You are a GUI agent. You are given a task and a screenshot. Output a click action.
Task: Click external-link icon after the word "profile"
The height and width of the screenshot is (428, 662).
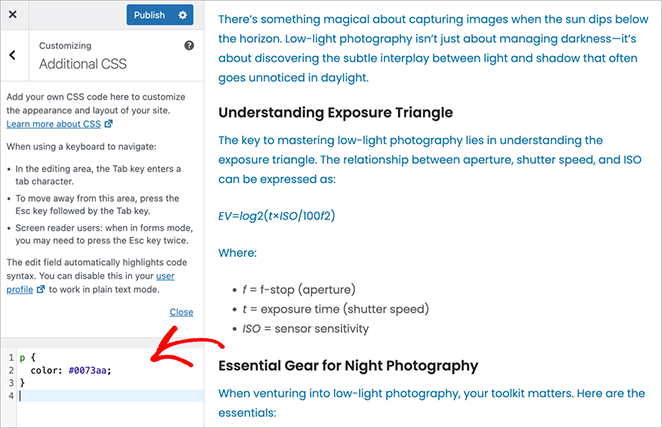(x=41, y=289)
